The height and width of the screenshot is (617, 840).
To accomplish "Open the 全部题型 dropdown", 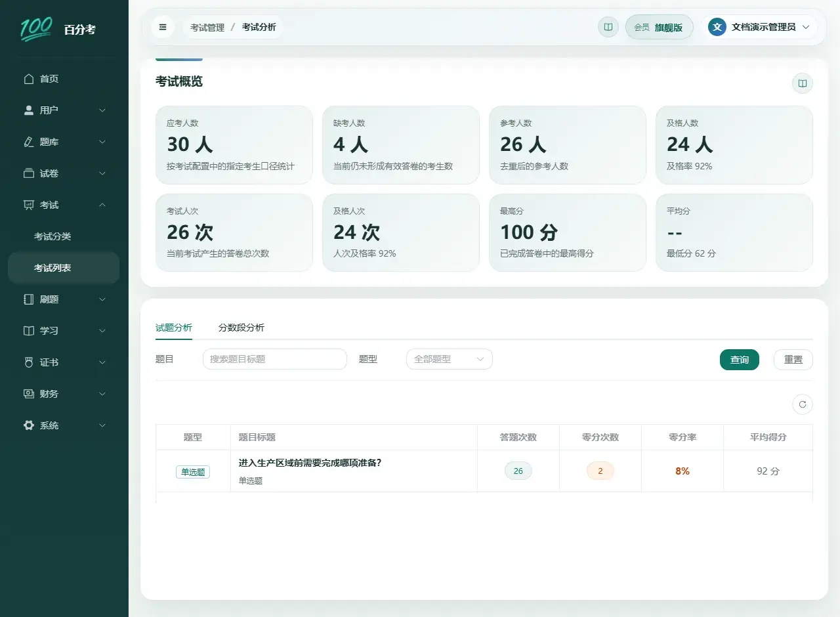I will coord(450,359).
